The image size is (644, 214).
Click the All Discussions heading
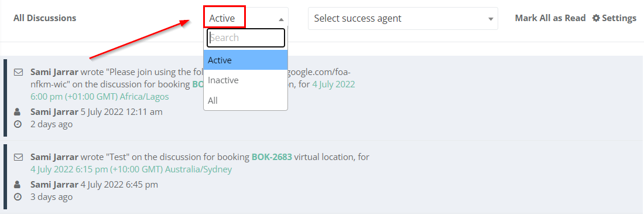(44, 18)
